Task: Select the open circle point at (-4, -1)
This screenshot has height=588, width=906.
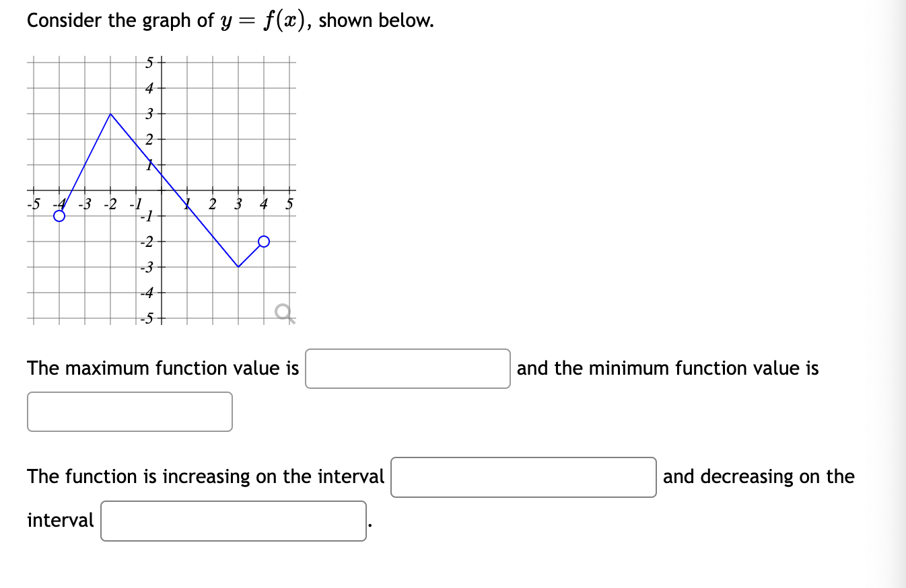Action: [59, 215]
